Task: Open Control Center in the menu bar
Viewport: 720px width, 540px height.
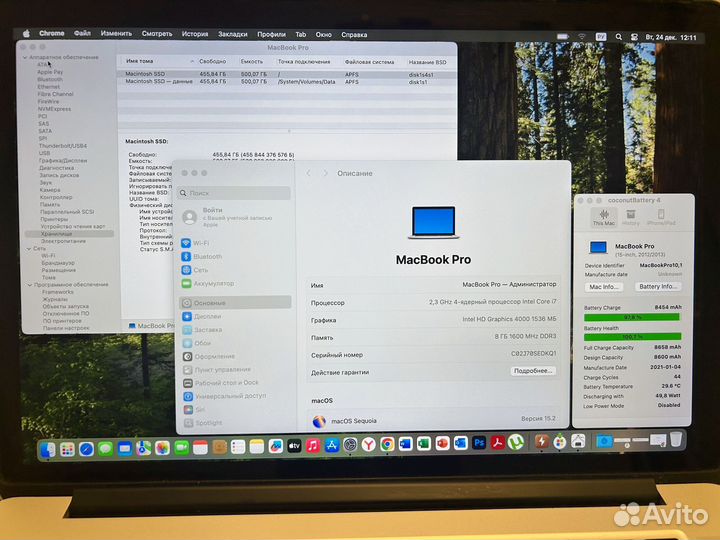Action: click(634, 37)
